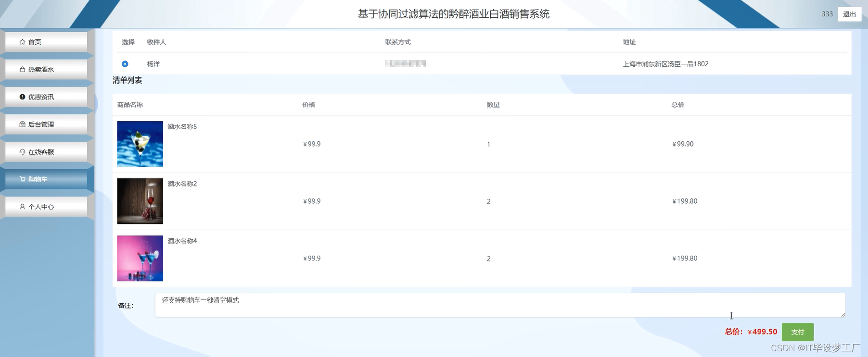Click the cart icon beside 购物车
This screenshot has width=868, height=357.
click(x=22, y=179)
